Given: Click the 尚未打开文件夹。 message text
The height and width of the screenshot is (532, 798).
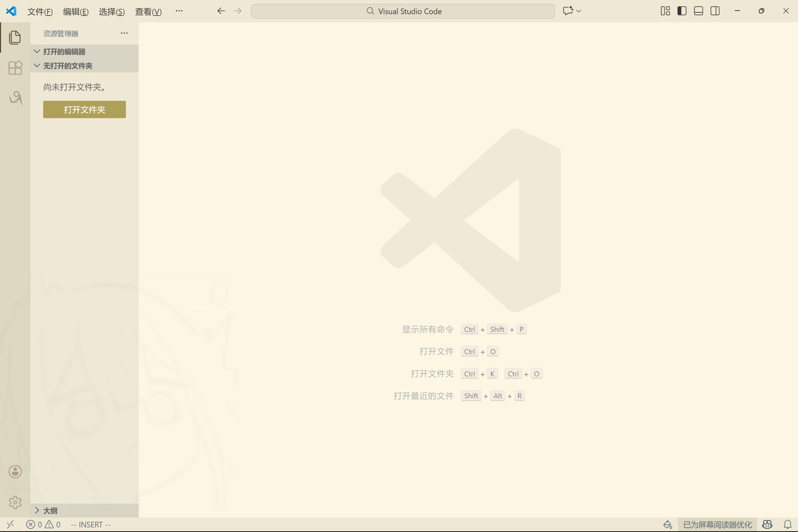Looking at the screenshot, I should click(x=75, y=87).
